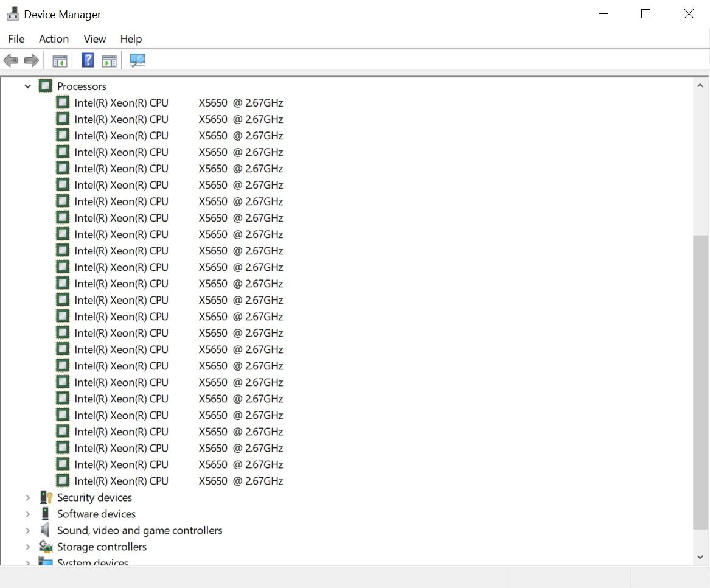Minimize the Device Manager window
The width and height of the screenshot is (710, 588).
(x=604, y=14)
